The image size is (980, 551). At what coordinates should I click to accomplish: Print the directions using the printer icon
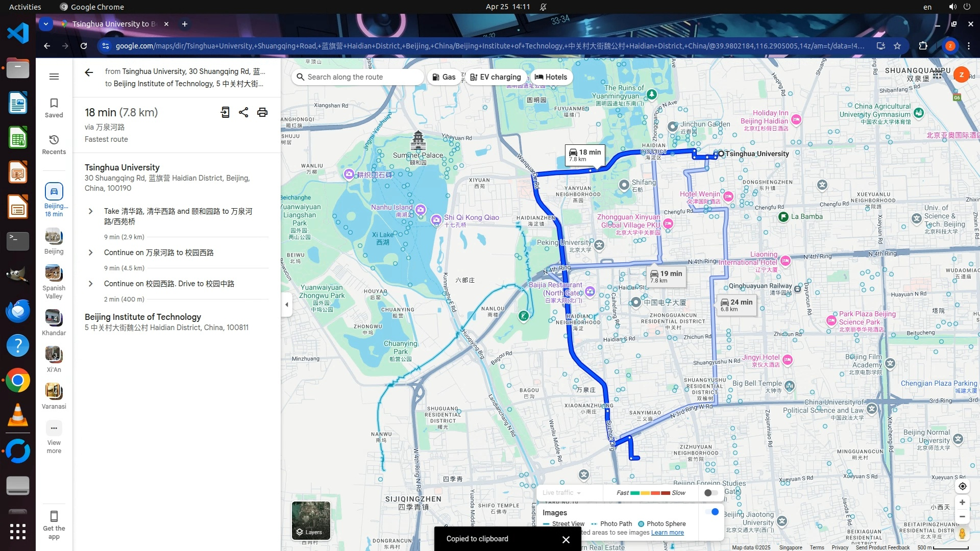click(x=262, y=112)
